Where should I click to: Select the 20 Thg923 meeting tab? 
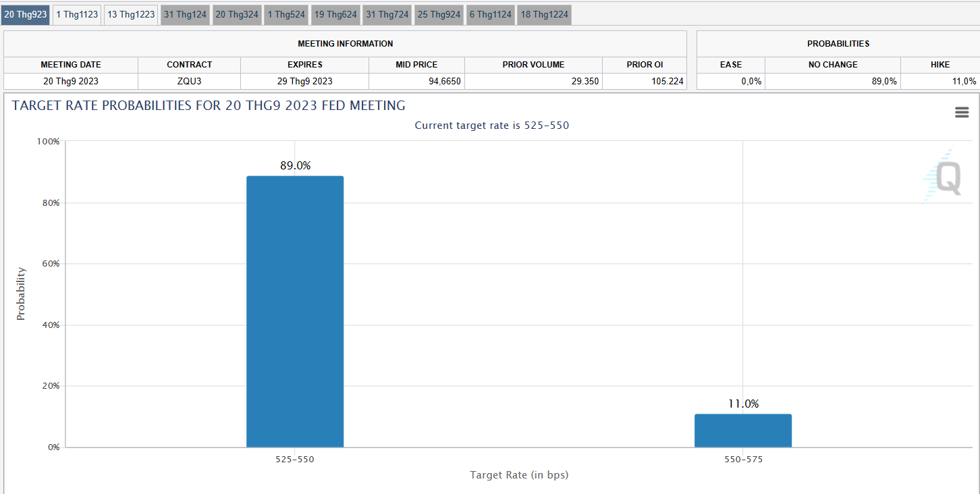(26, 14)
